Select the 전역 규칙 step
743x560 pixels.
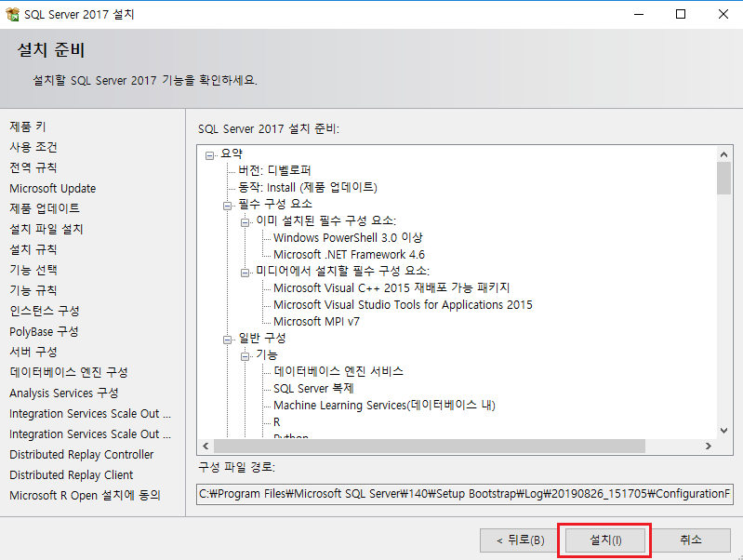point(33,167)
